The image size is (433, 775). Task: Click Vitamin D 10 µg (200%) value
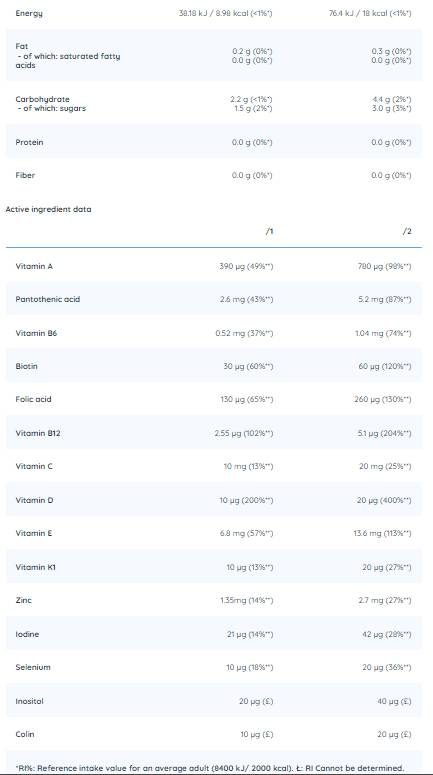coord(246,500)
